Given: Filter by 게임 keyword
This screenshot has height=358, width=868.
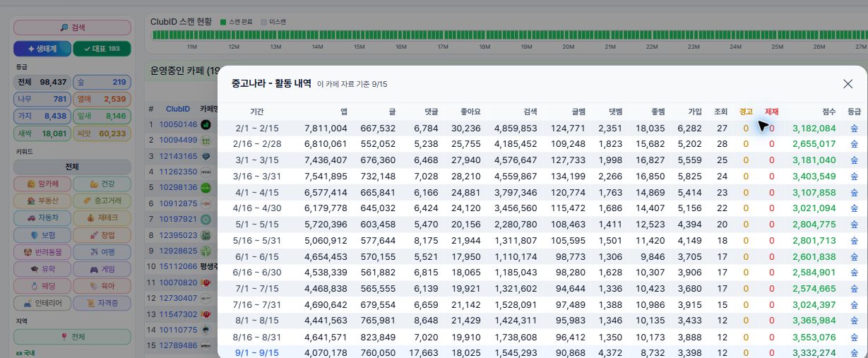Looking at the screenshot, I should [x=102, y=269].
